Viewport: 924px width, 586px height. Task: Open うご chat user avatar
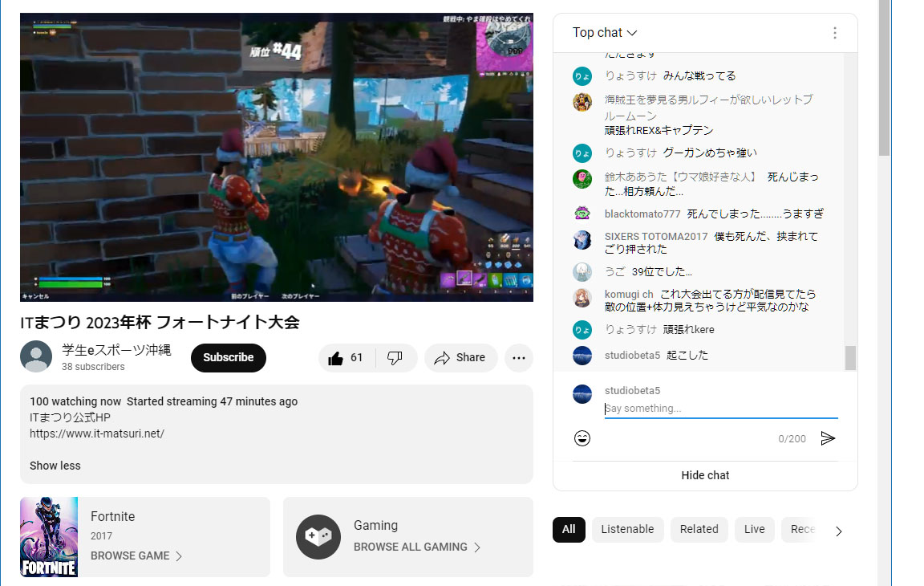click(582, 272)
